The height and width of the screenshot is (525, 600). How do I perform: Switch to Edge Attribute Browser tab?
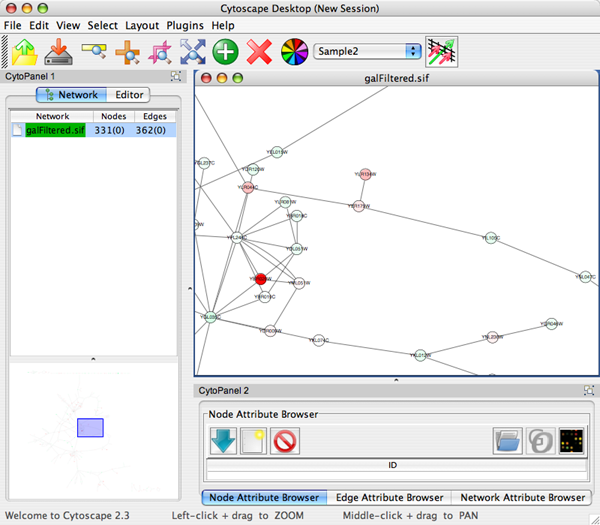tap(387, 497)
